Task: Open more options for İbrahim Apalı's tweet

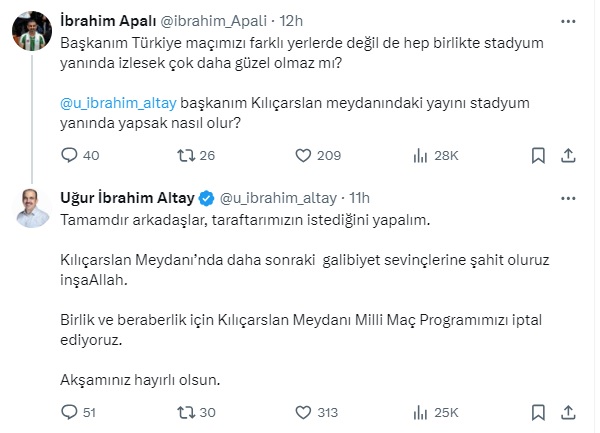Action: 568,18
